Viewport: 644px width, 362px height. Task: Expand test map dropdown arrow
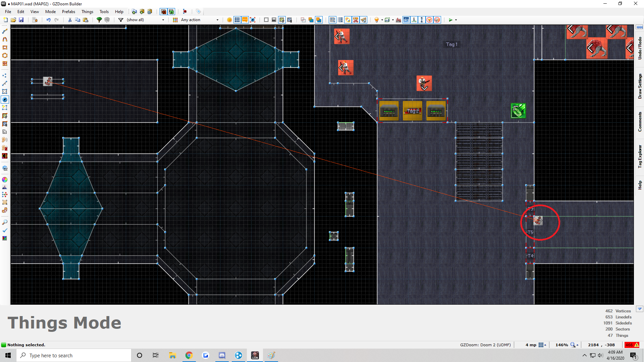point(456,20)
